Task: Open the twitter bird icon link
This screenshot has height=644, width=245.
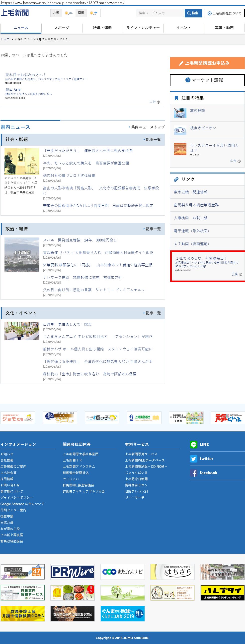Action: click(193, 459)
